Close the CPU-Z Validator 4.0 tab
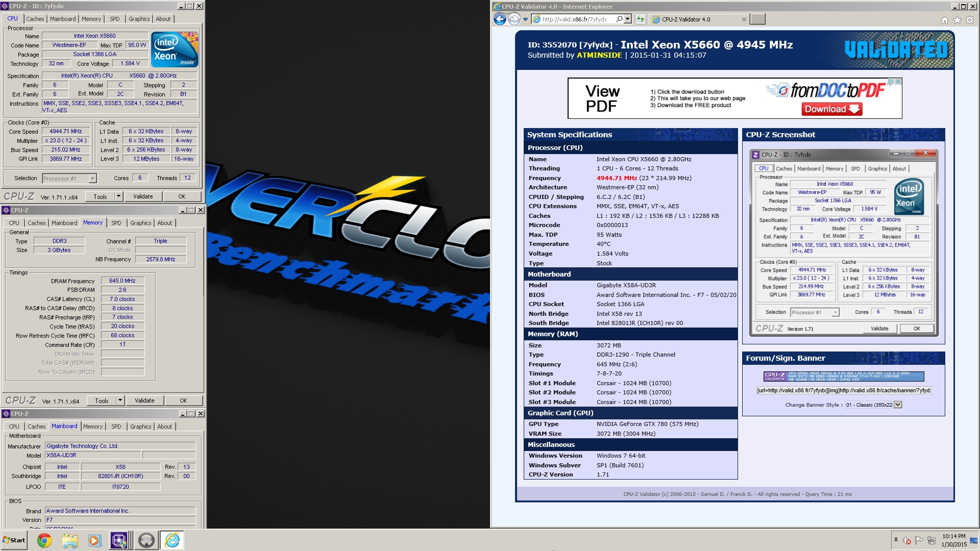The height and width of the screenshot is (551, 980). (x=744, y=19)
